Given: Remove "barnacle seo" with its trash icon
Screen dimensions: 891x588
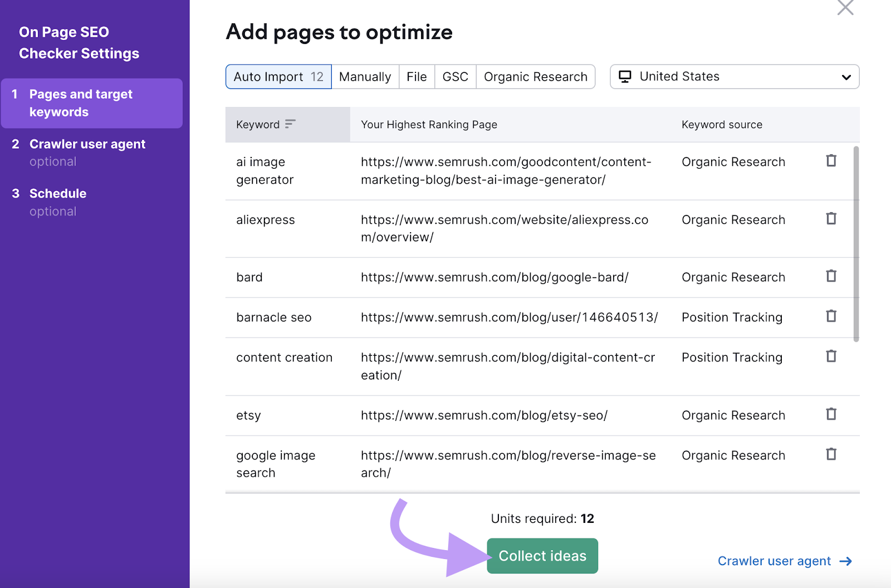Looking at the screenshot, I should coord(831,316).
